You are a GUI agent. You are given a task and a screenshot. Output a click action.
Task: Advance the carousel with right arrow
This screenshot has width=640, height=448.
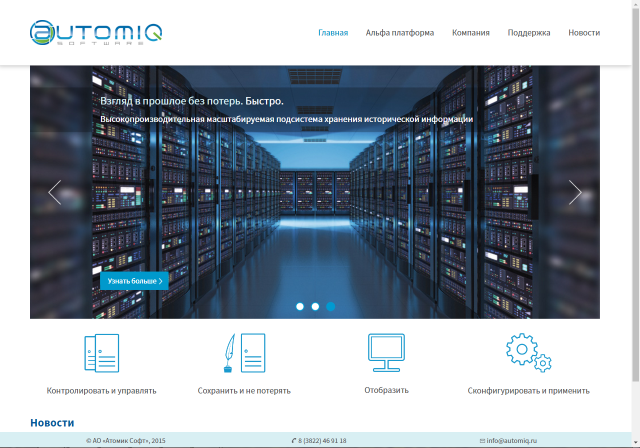coord(575,192)
